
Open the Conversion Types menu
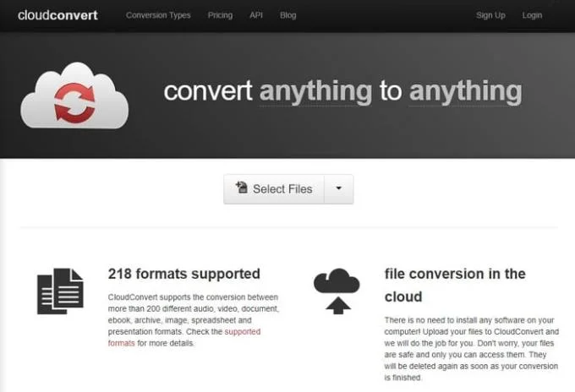point(158,15)
